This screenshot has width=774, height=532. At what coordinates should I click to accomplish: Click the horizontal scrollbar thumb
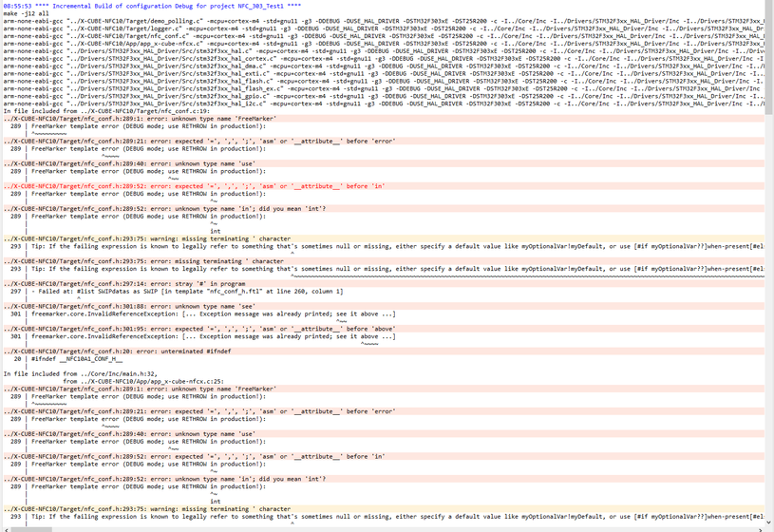(31, 529)
